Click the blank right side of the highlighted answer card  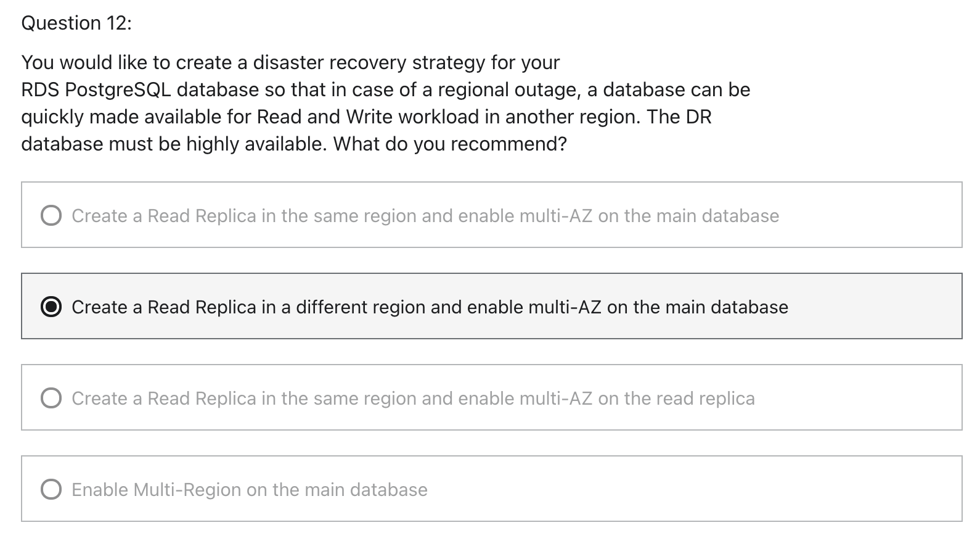pyautogui.click(x=874, y=307)
